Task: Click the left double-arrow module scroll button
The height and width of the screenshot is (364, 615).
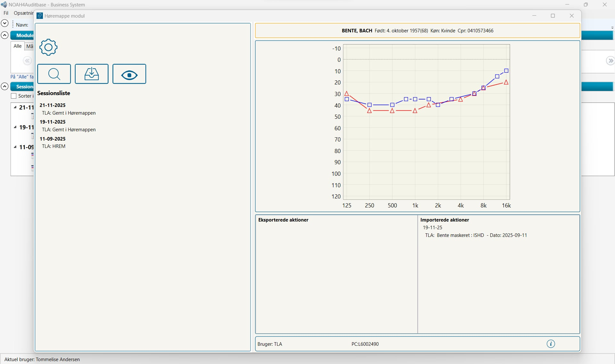Action: click(27, 61)
